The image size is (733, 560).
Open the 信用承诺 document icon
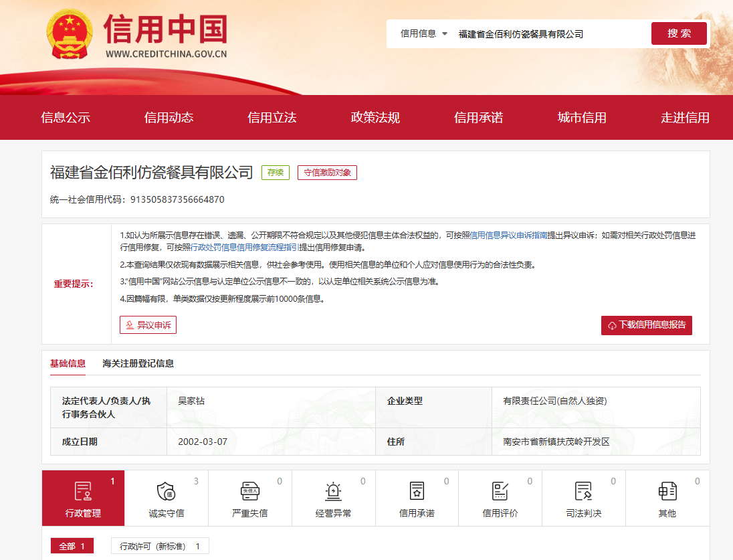(417, 492)
